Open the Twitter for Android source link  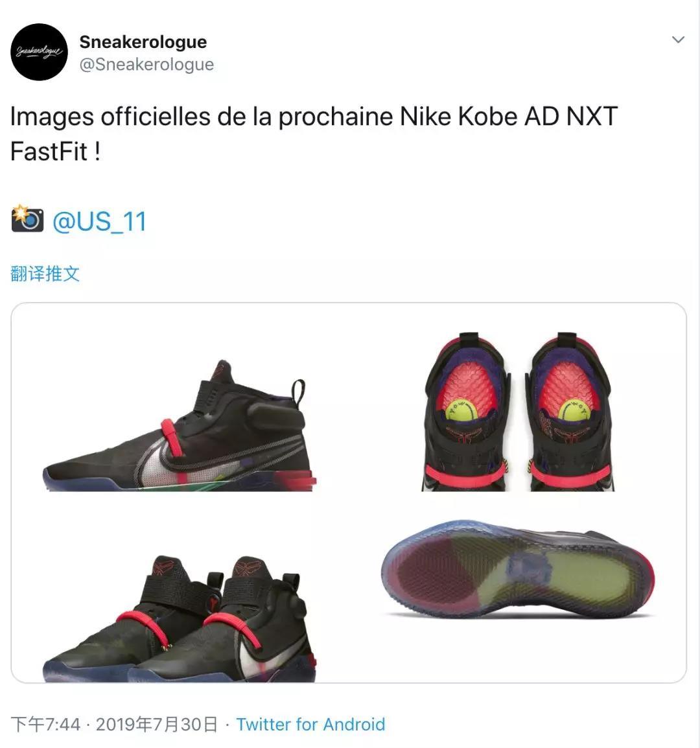pos(310,724)
